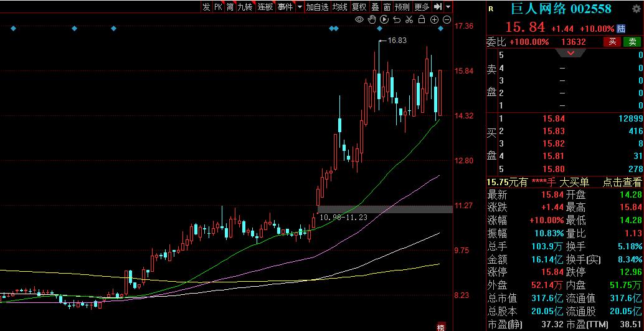The width and height of the screenshot is (644, 331).
Task: Click the skip-to-end arrow icon
Action: [438, 7]
